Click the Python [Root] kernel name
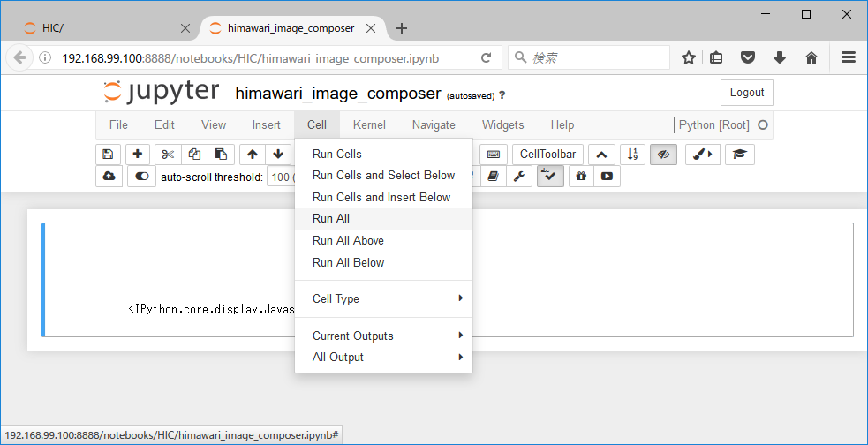This screenshot has width=868, height=445. [714, 125]
